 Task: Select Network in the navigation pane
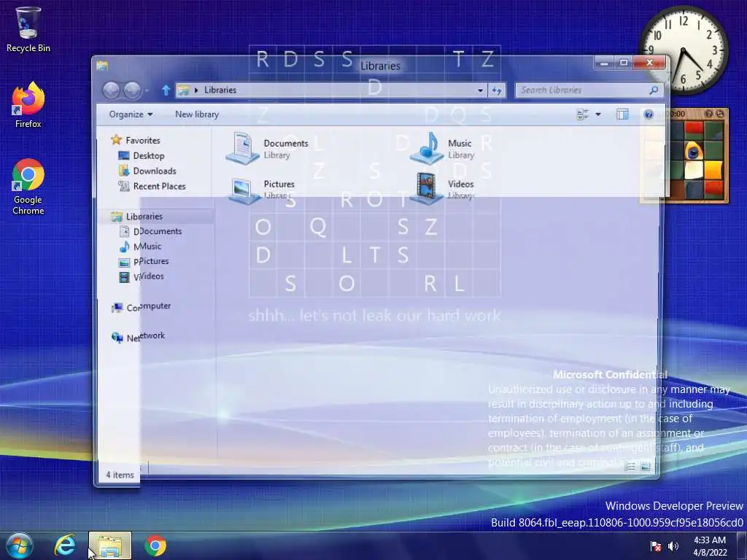pos(138,337)
